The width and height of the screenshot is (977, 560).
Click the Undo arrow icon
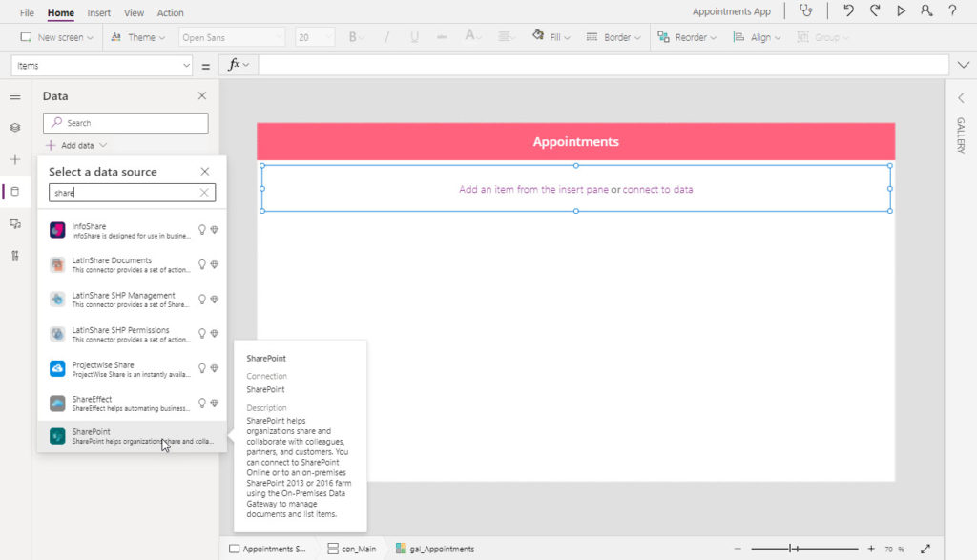click(x=848, y=10)
